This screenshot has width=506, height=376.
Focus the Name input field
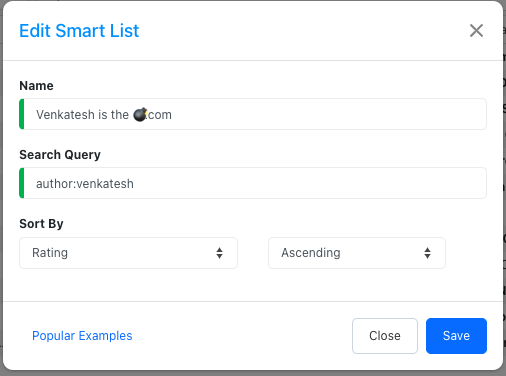(x=253, y=114)
